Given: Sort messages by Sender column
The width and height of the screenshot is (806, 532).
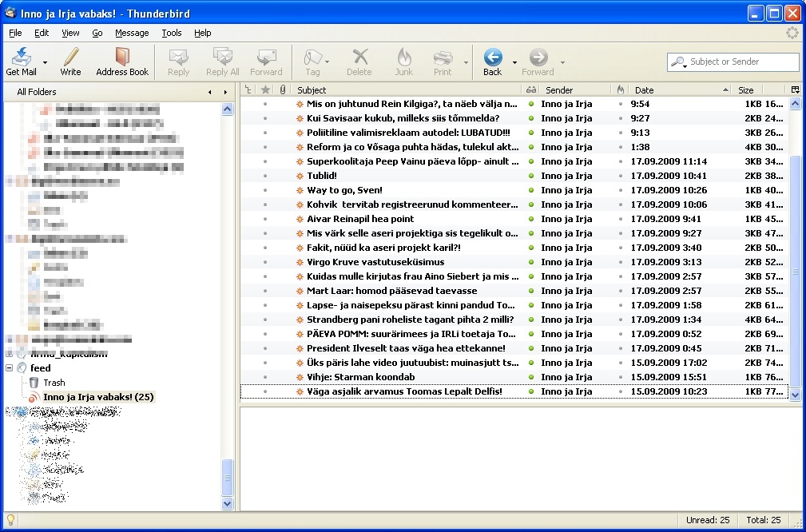Looking at the screenshot, I should [574, 90].
